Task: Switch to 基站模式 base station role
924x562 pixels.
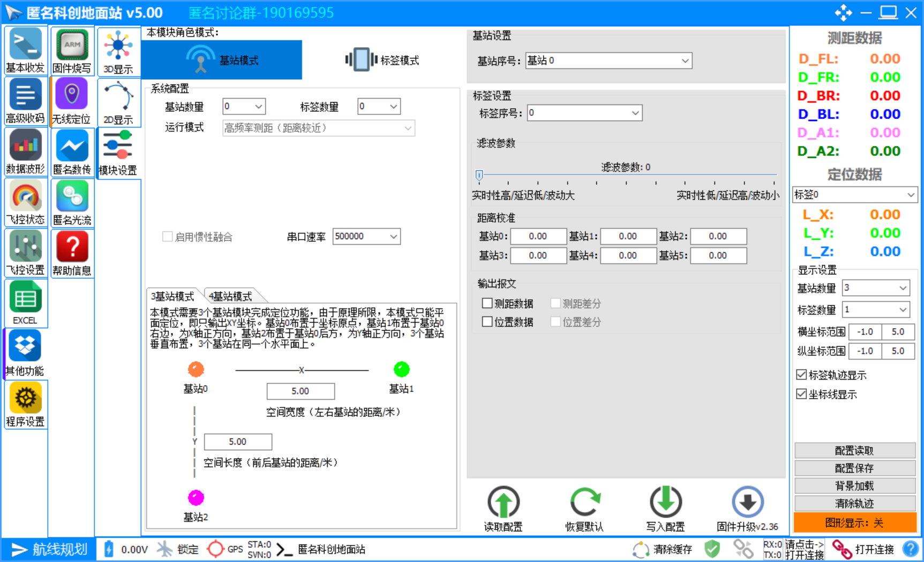Action: [x=222, y=60]
